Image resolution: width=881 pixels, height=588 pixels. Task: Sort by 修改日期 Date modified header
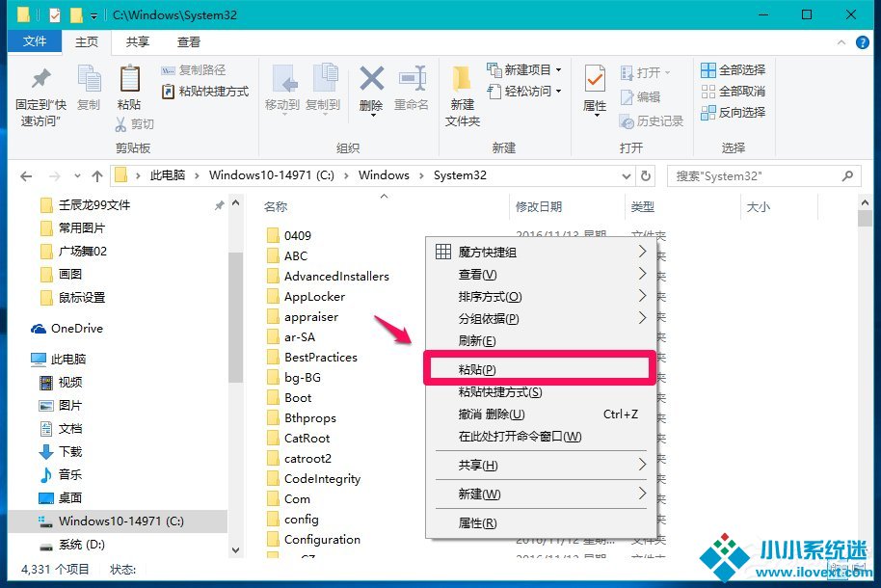(x=538, y=207)
